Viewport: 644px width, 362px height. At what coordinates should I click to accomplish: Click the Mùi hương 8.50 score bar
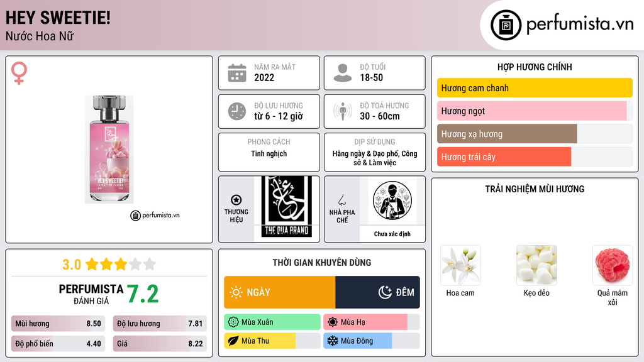(x=58, y=324)
